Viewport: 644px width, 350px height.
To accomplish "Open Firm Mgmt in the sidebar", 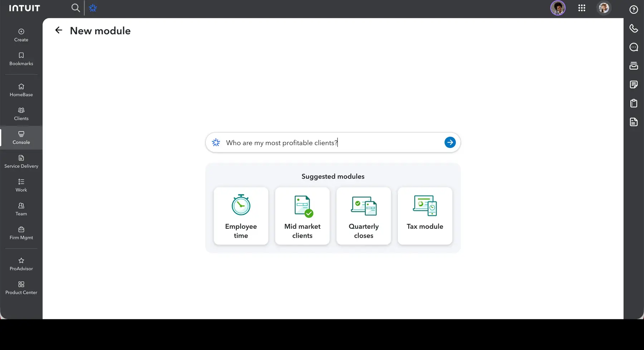I will click(x=21, y=233).
